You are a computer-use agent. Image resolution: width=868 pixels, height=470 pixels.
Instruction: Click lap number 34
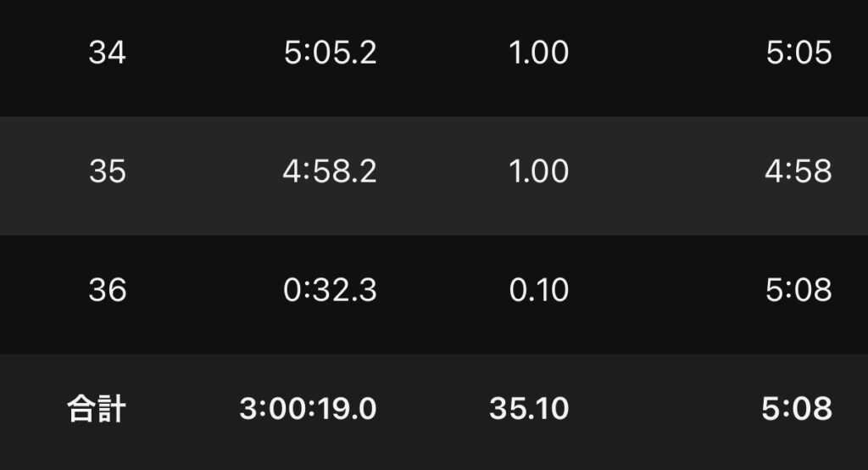tap(107, 53)
